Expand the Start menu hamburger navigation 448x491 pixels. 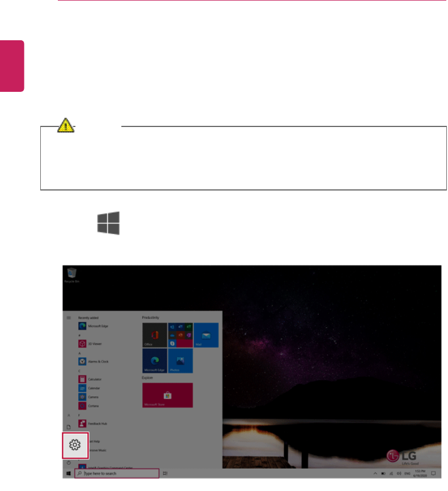(69, 318)
